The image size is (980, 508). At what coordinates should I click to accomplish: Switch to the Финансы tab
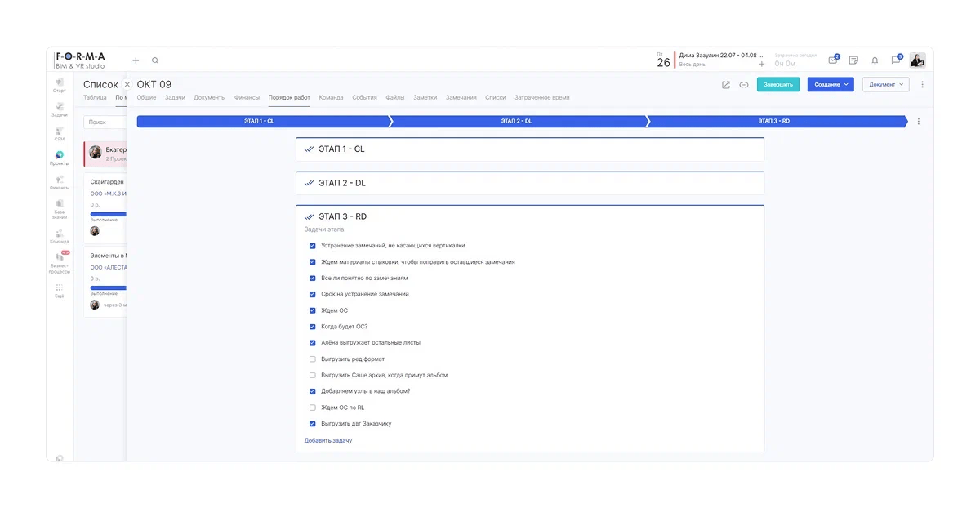tap(247, 98)
